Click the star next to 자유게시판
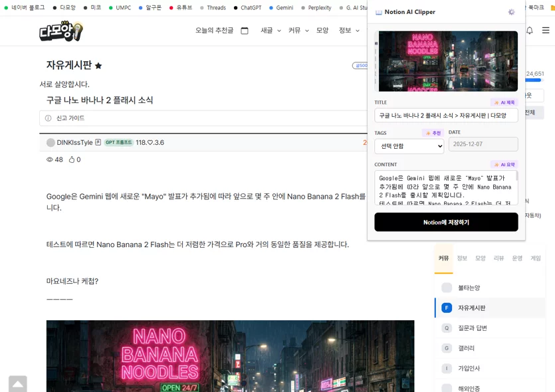Screen dimensions: 555x392 coord(98,66)
